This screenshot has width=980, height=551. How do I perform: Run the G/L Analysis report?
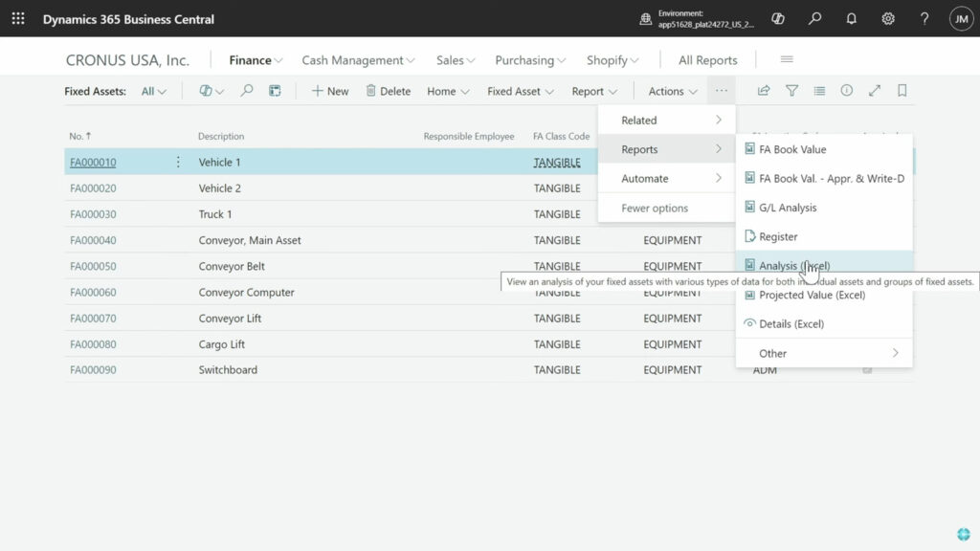[824, 208]
